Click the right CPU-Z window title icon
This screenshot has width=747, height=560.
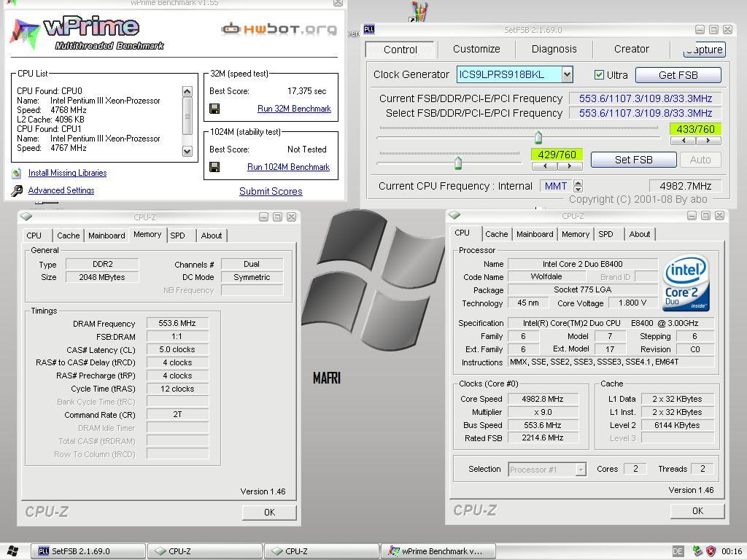pyautogui.click(x=454, y=216)
